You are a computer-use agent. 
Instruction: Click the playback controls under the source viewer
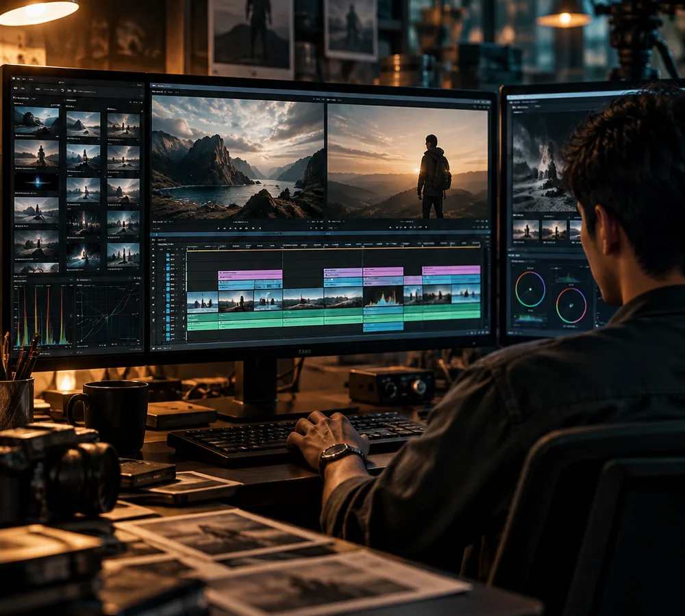coord(239,228)
